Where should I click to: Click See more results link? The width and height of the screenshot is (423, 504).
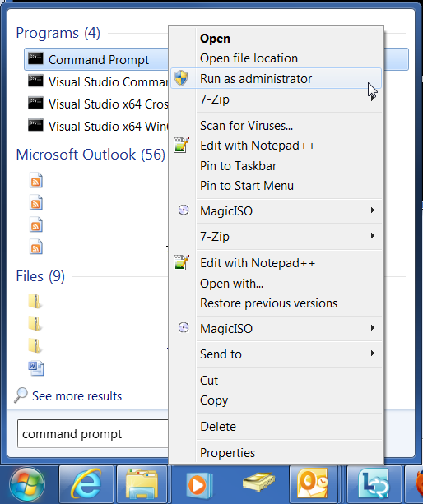[77, 396]
